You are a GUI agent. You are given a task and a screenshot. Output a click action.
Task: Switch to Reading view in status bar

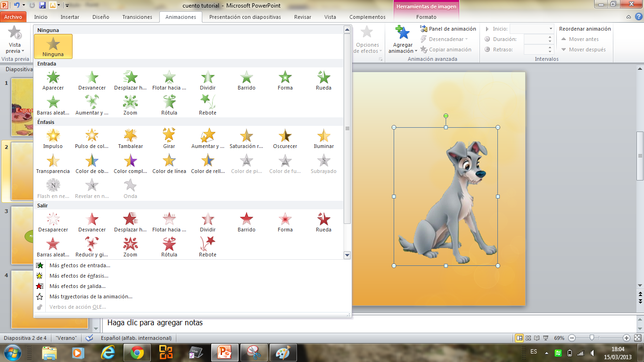[x=537, y=338]
